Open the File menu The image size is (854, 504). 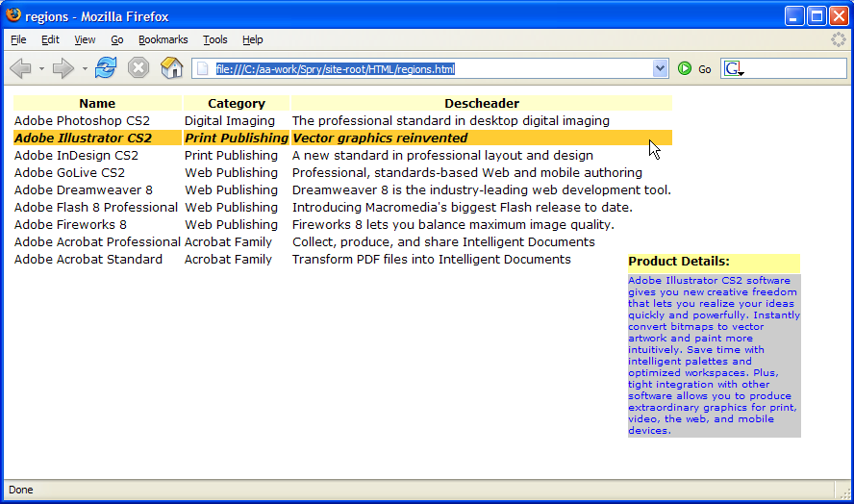pyautogui.click(x=18, y=39)
